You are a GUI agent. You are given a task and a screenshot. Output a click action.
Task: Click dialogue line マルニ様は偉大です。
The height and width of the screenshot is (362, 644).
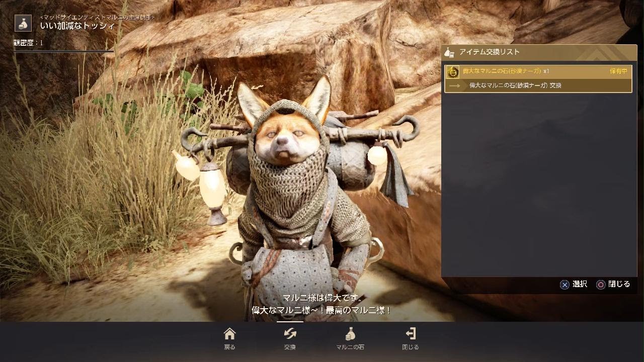(323, 299)
